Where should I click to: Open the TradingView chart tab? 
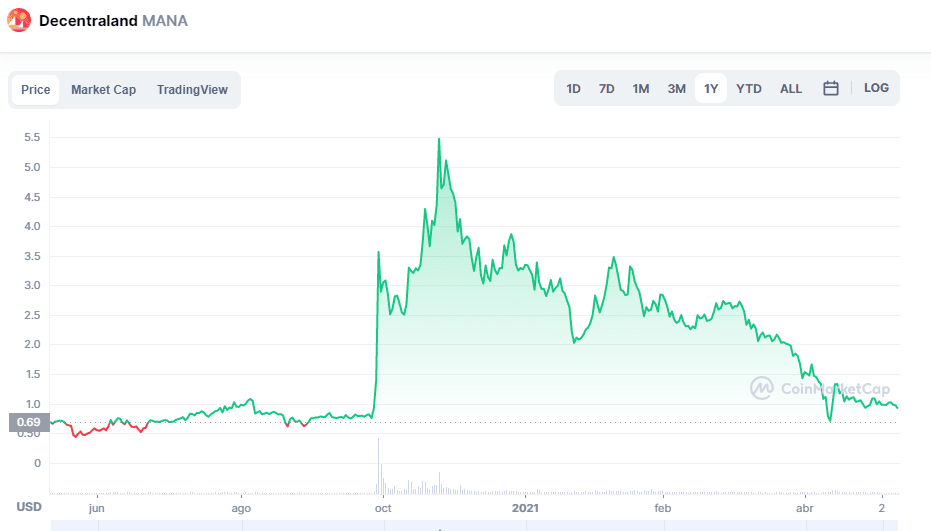(192, 90)
